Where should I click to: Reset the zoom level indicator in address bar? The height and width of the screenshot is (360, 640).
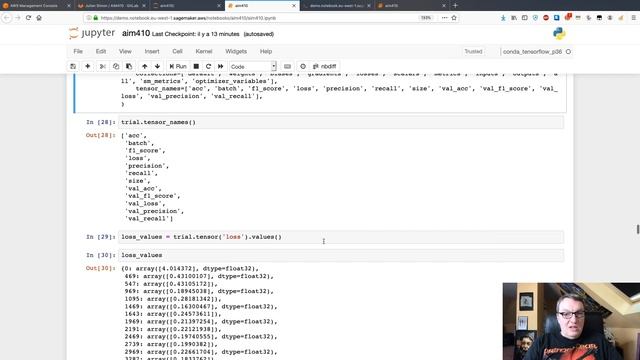pyautogui.click(x=426, y=18)
